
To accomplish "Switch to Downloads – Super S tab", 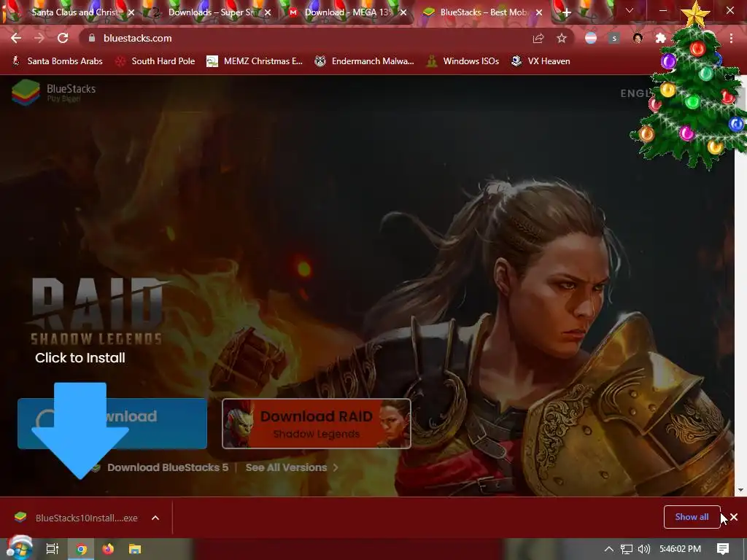I will click(211, 12).
